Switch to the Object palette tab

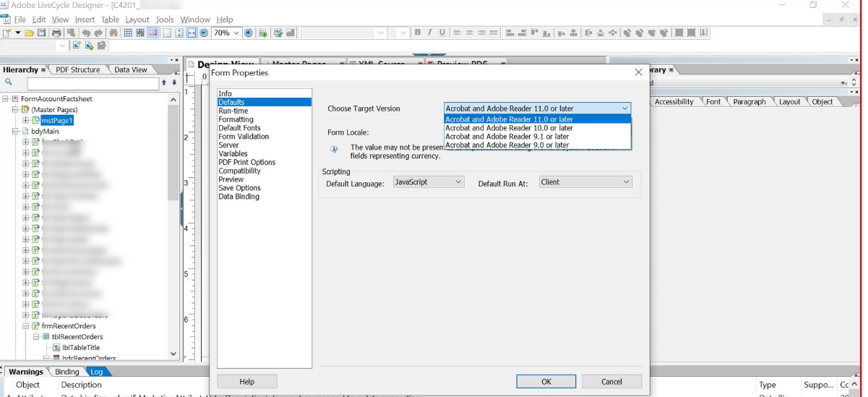822,102
